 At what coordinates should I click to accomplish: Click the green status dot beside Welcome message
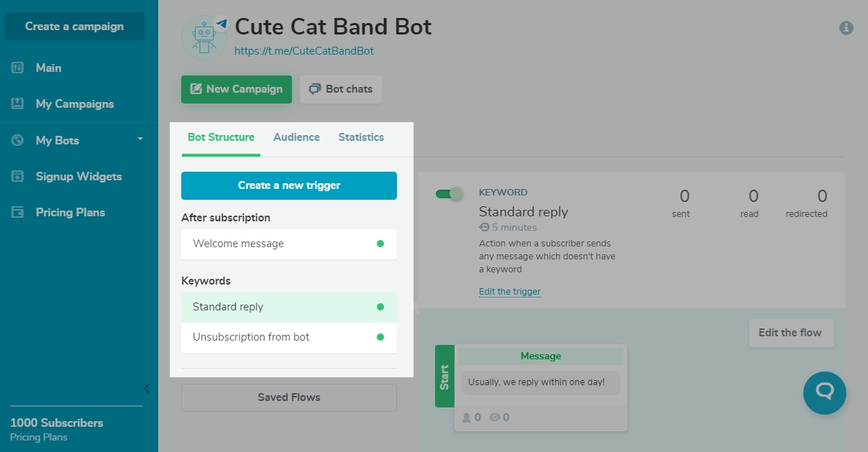(380, 244)
